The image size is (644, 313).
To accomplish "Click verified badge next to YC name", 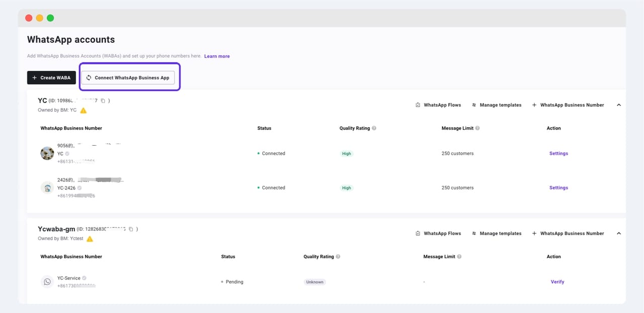I will pyautogui.click(x=67, y=154).
